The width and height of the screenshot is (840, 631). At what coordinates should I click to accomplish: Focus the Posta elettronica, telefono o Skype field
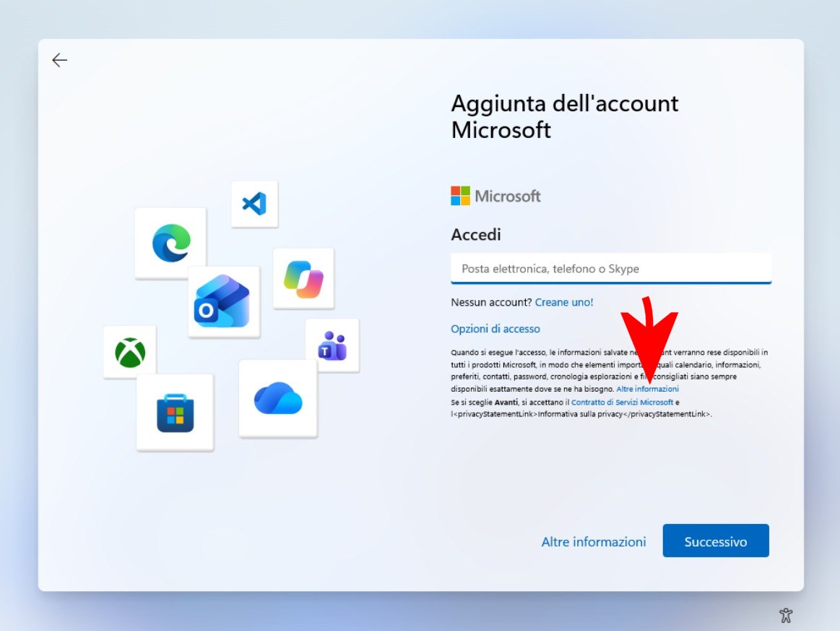point(611,269)
